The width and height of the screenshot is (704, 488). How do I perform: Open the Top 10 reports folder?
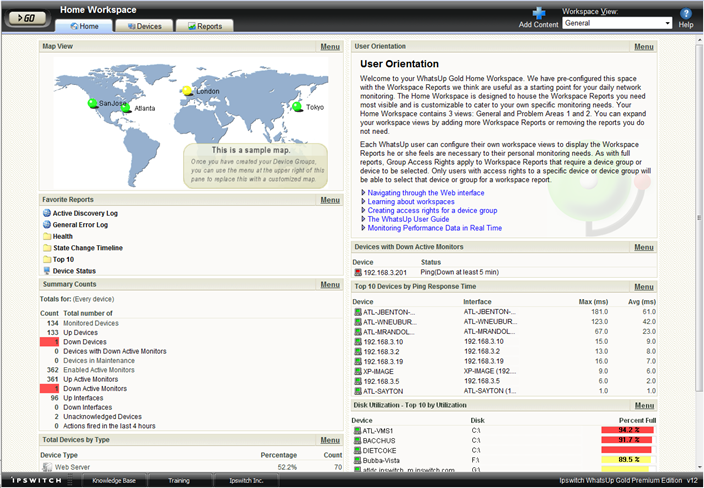(62, 259)
